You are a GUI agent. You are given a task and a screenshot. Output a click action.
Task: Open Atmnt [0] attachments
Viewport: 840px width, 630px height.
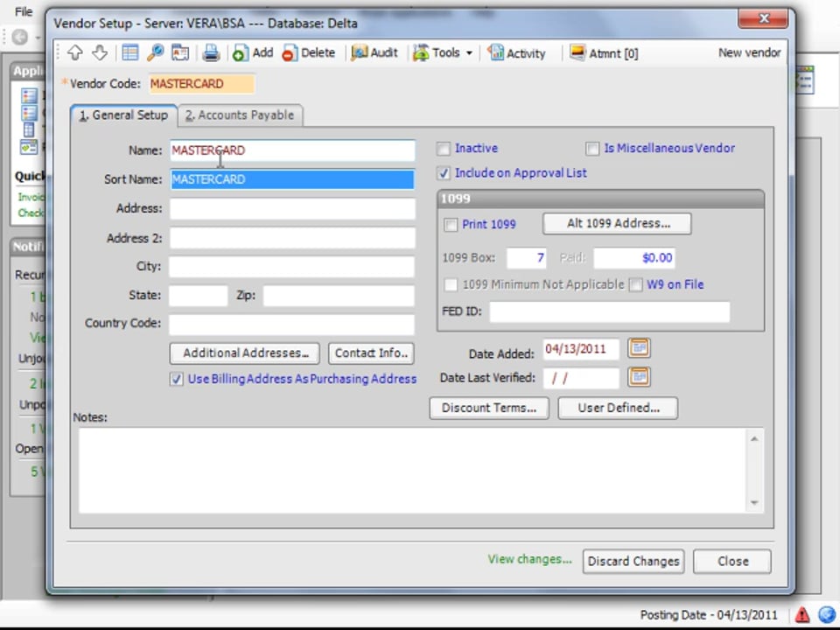pyautogui.click(x=604, y=52)
